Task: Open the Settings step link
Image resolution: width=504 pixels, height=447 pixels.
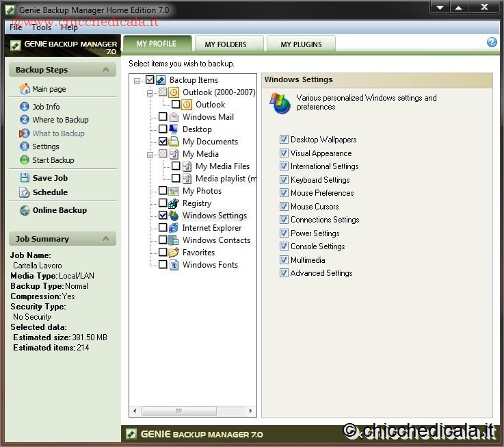Action: pos(46,146)
